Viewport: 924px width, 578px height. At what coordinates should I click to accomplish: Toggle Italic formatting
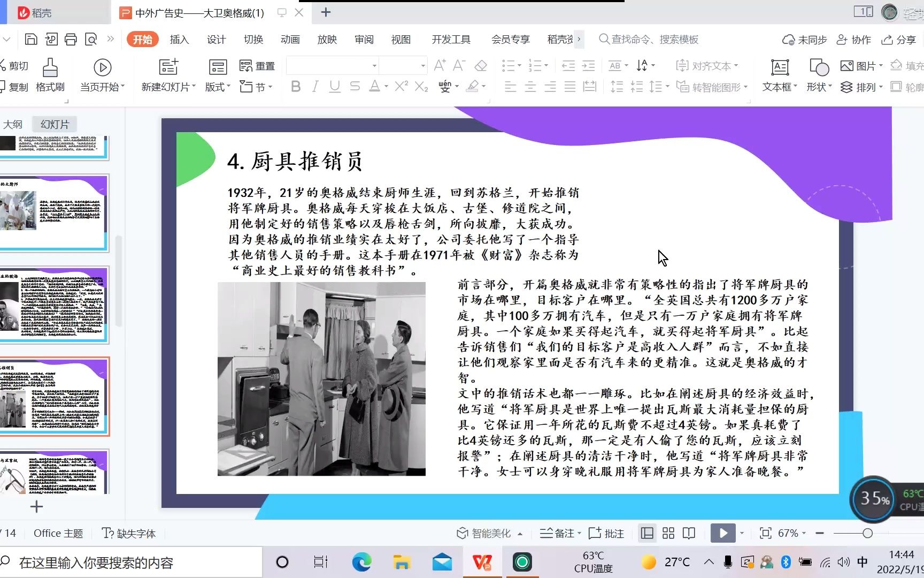click(315, 86)
